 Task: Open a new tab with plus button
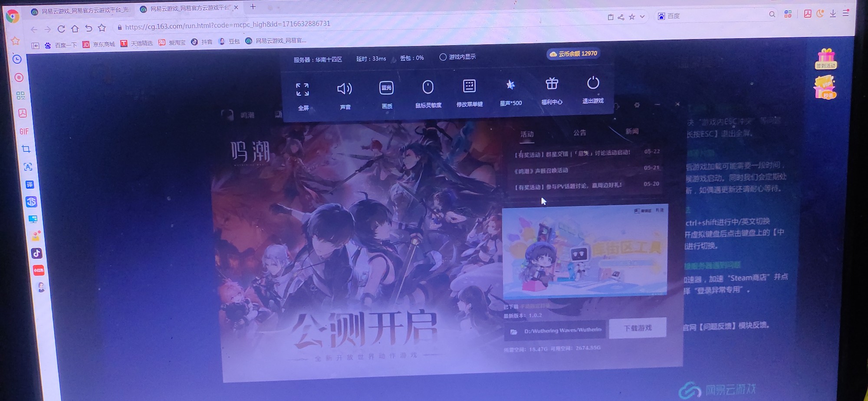(253, 7)
